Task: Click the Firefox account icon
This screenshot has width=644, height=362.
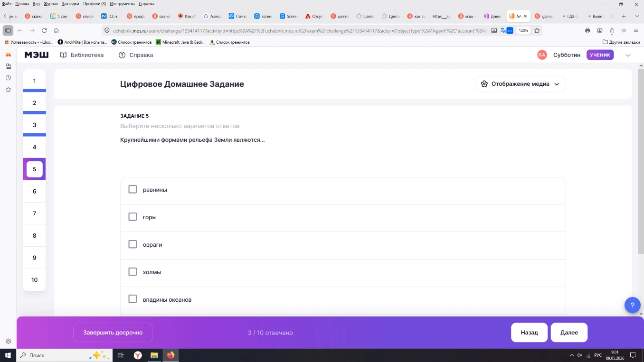Action: 600,30
